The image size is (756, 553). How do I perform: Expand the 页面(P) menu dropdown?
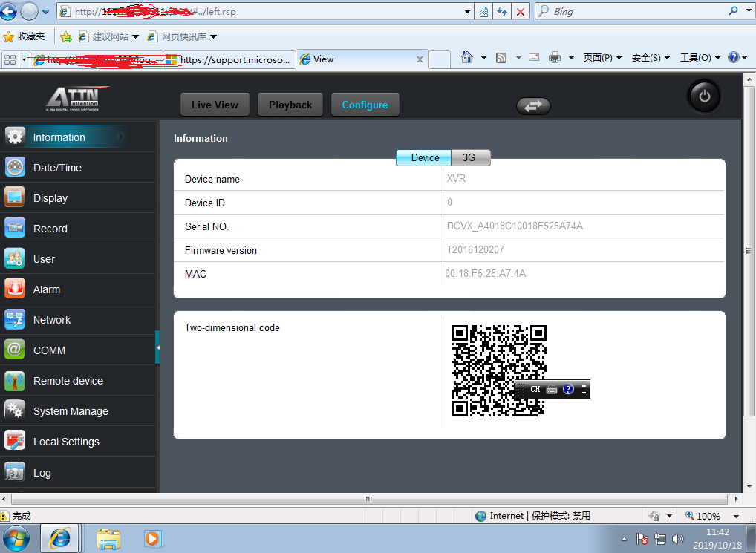[x=603, y=58]
